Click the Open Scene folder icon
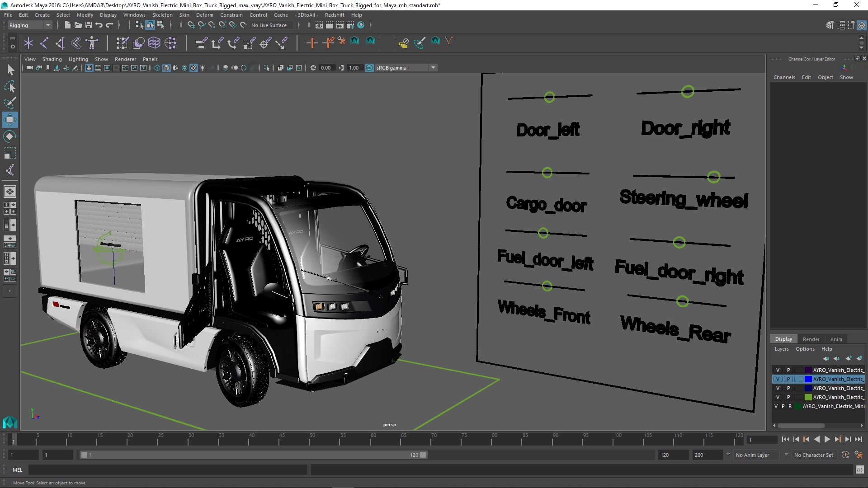Viewport: 868px width, 488px height. tap(78, 25)
